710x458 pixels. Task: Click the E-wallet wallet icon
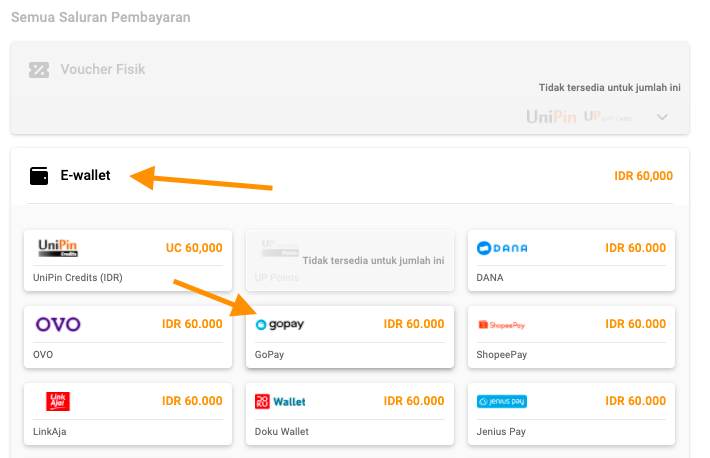(39, 176)
